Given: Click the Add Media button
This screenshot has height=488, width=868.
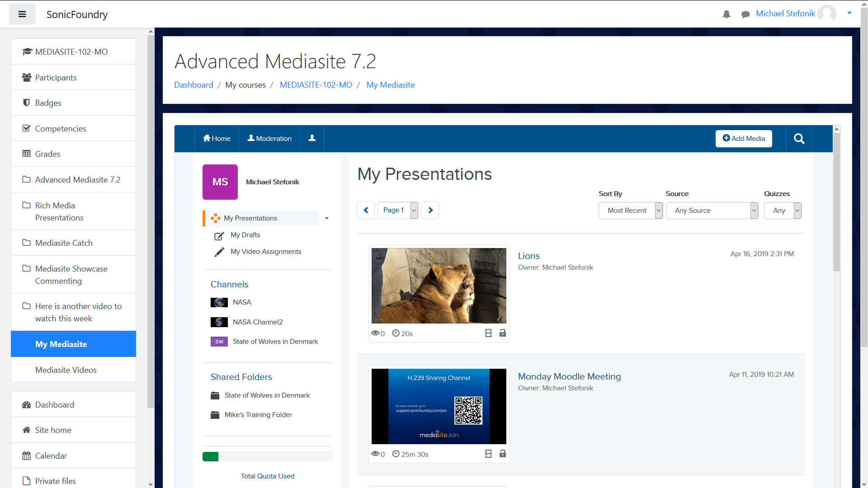Looking at the screenshot, I should pos(744,139).
